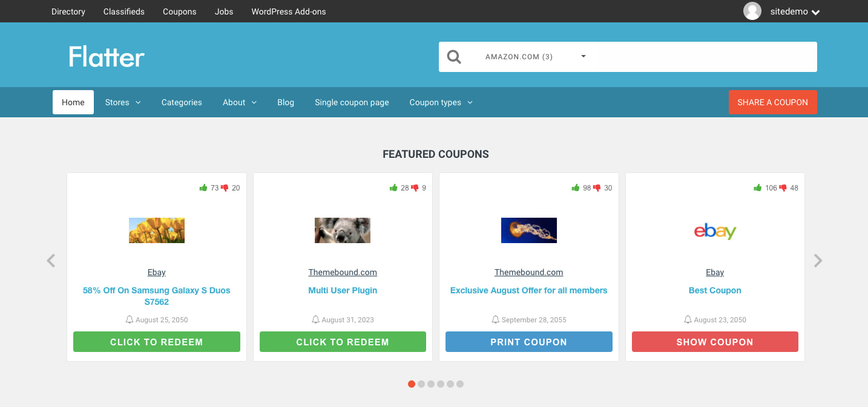Go to the Blog page
This screenshot has height=407, width=868.
(x=286, y=102)
